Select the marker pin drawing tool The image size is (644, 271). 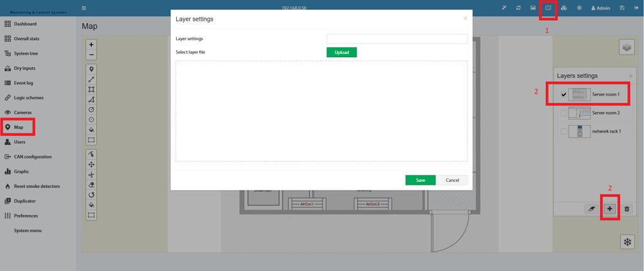tap(91, 69)
